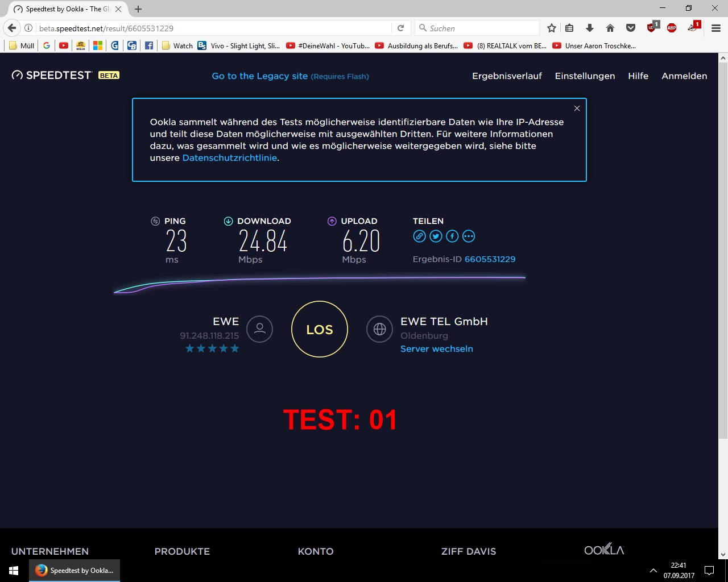Save page to Pocket
This screenshot has height=582, width=728.
coord(631,28)
